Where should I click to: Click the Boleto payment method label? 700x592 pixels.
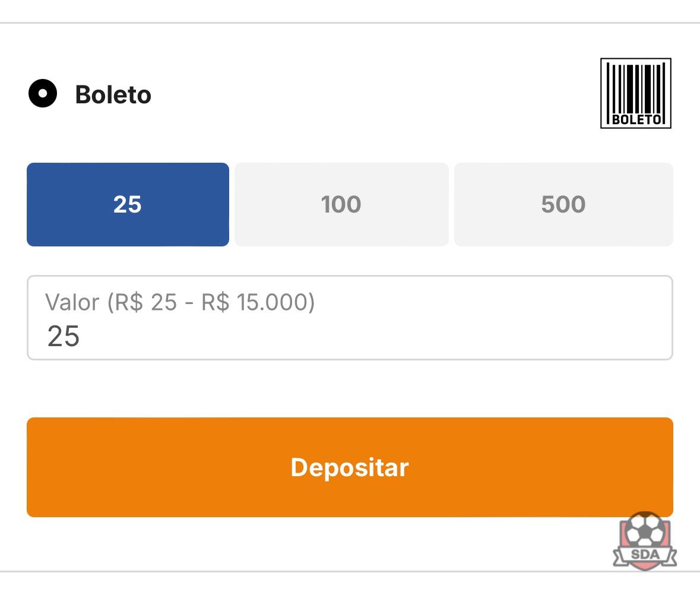pos(113,94)
